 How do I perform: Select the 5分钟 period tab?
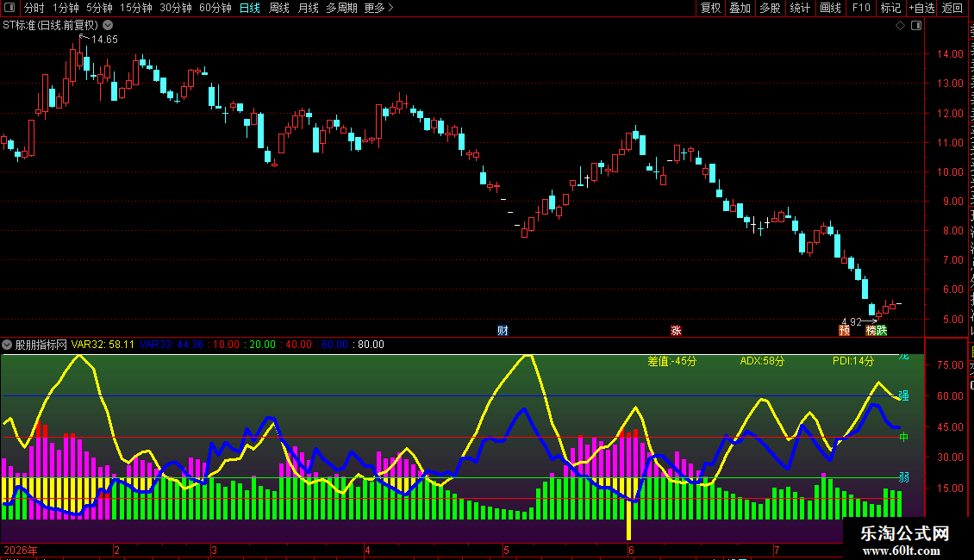click(x=99, y=8)
